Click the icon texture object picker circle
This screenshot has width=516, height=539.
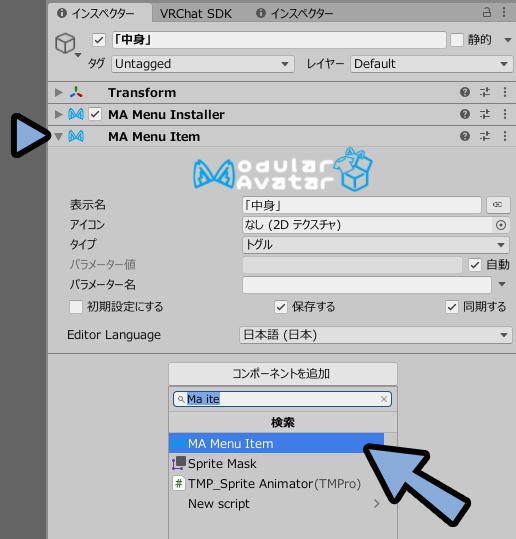click(x=501, y=225)
